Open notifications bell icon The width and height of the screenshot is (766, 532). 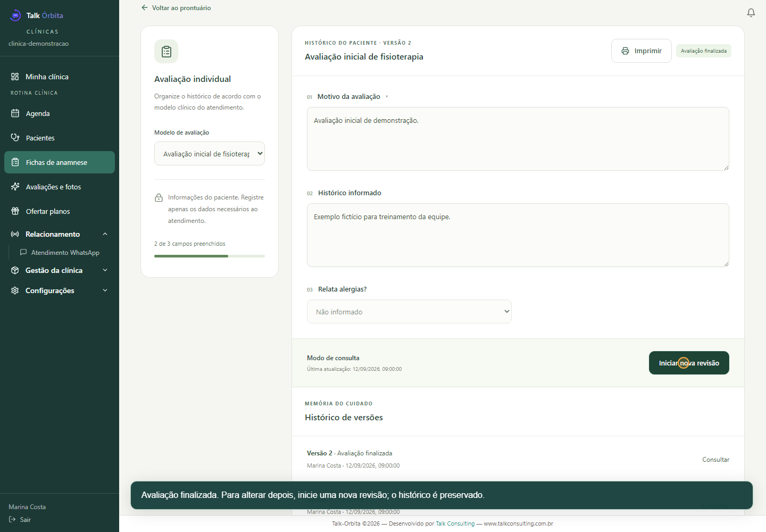click(x=751, y=13)
